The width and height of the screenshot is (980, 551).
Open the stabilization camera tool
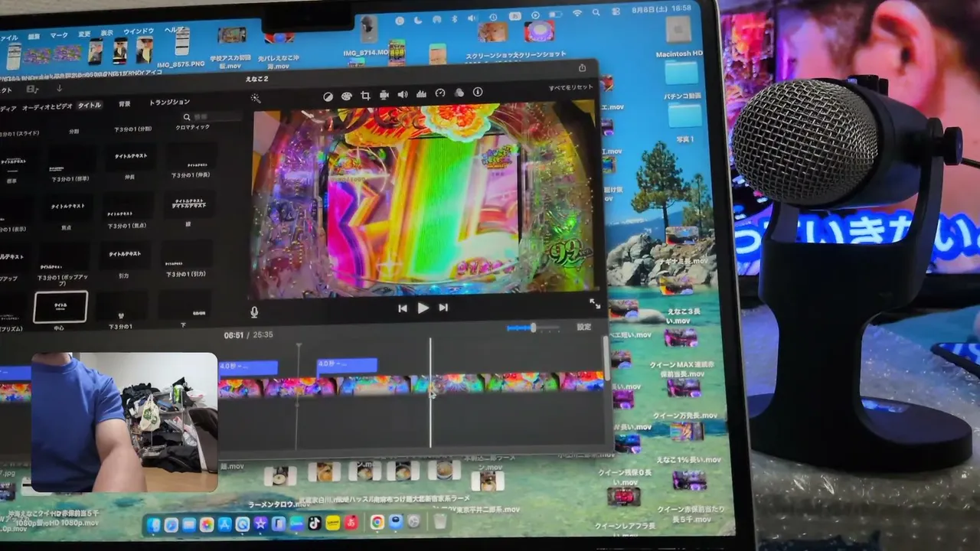tap(384, 95)
